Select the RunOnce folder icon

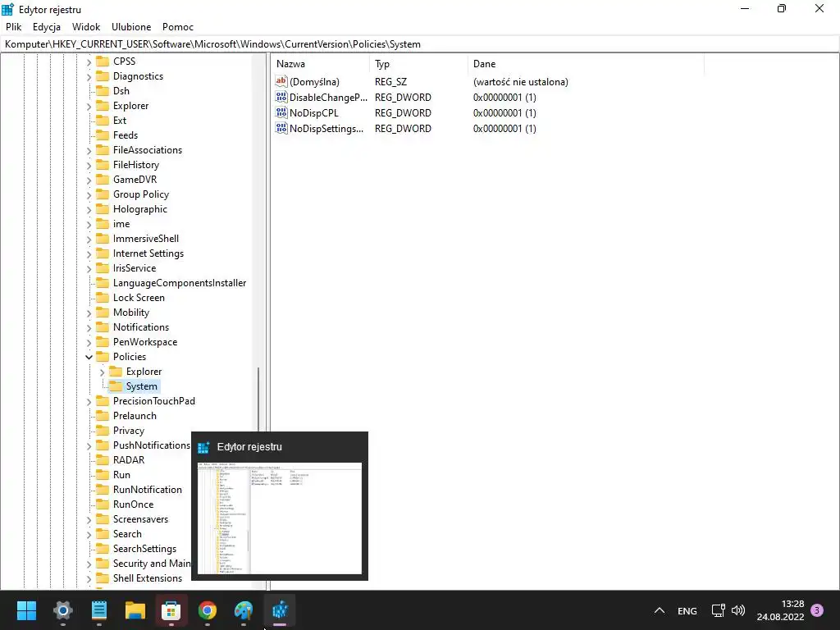tap(103, 504)
